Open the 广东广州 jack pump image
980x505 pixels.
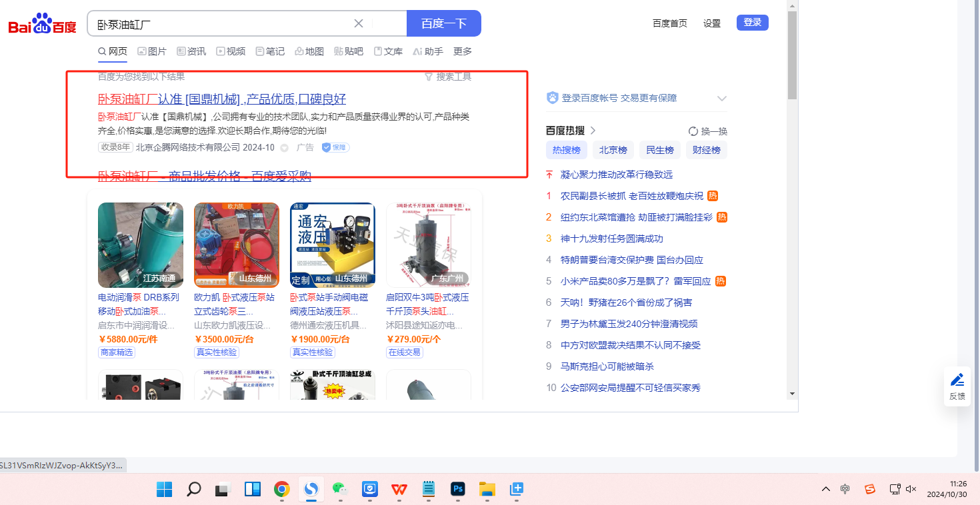point(429,245)
